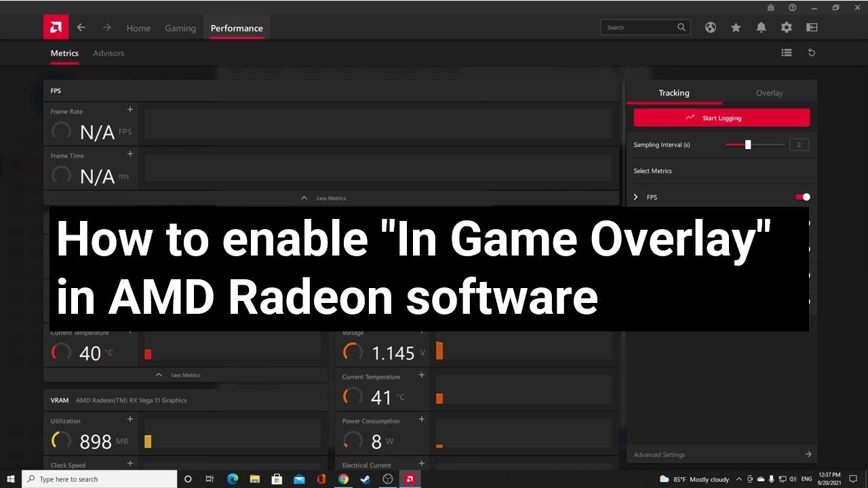
Task: Open Advanced Settings arrow
Action: [x=808, y=455]
